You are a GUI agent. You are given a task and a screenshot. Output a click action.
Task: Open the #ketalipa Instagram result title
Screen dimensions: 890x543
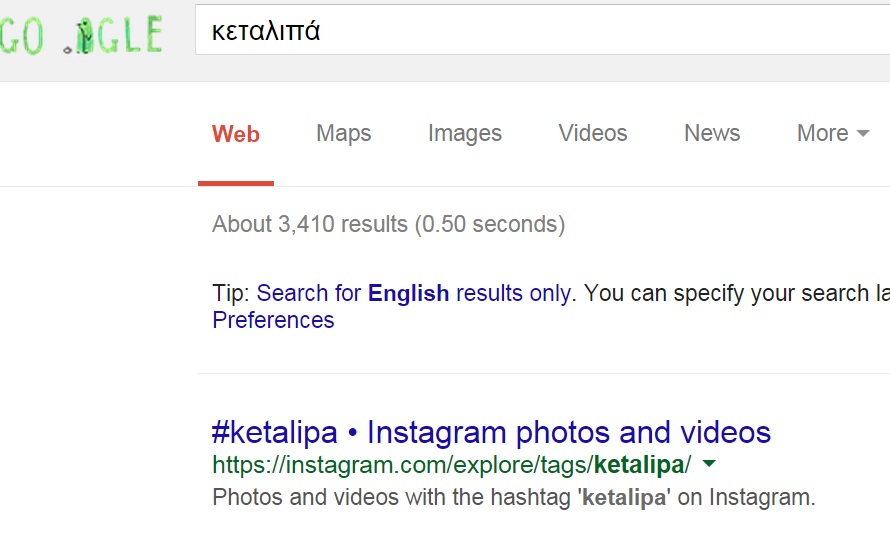(491, 432)
